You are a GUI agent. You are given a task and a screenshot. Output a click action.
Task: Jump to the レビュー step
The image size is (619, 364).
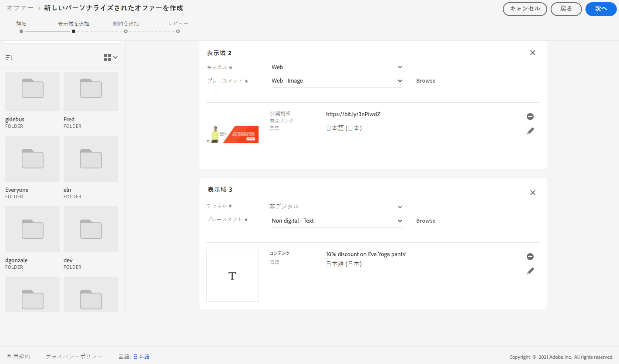pyautogui.click(x=178, y=31)
